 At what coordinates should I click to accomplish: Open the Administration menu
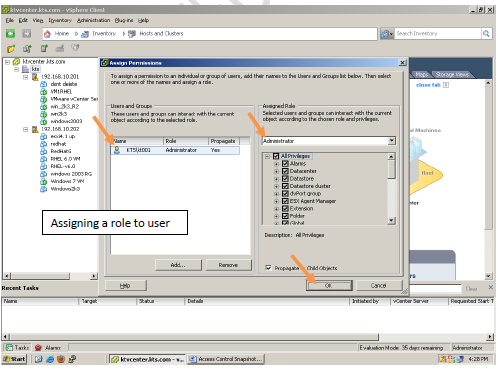coord(93,20)
